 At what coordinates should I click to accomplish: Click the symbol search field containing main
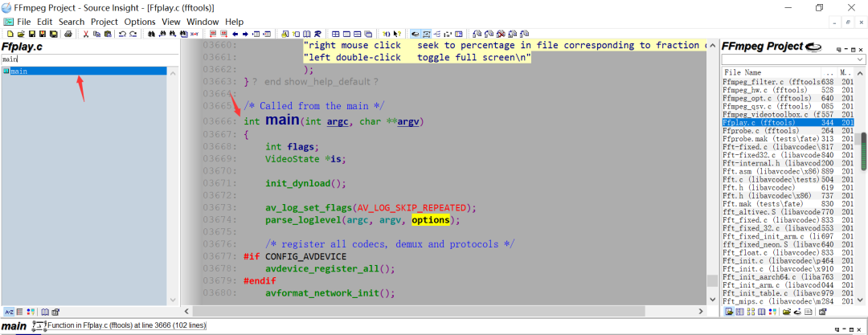pos(84,59)
